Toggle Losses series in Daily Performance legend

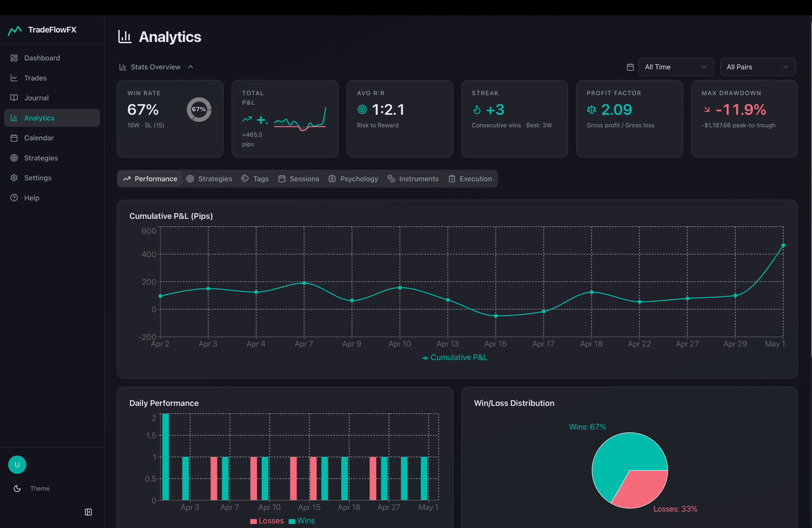coord(267,521)
